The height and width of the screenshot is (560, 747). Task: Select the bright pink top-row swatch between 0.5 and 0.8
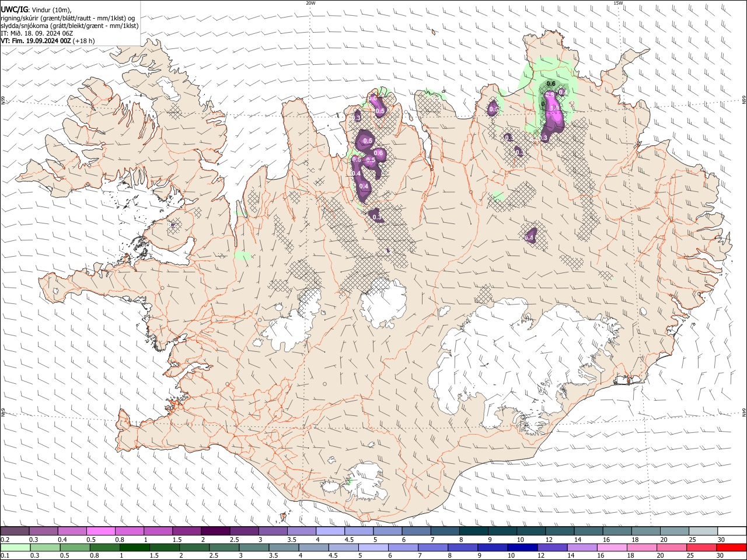(x=100, y=531)
